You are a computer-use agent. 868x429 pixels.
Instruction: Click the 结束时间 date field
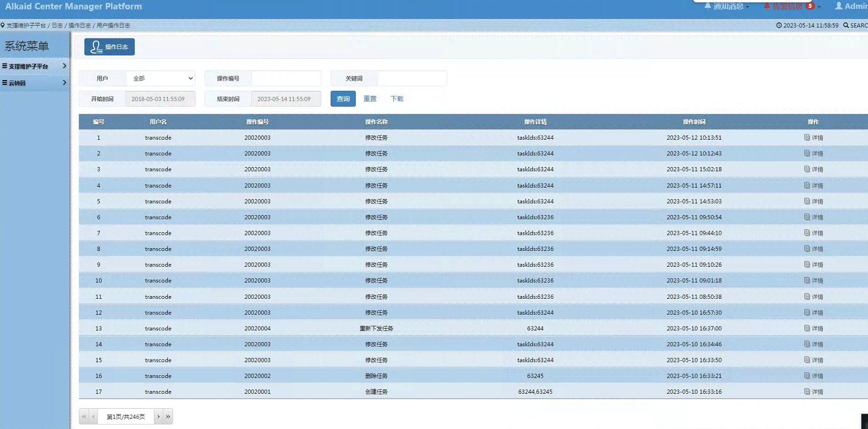coord(286,99)
